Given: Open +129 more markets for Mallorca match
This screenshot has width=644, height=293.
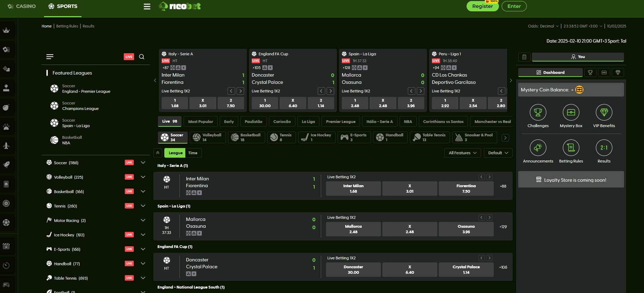Looking at the screenshot, I should (503, 227).
